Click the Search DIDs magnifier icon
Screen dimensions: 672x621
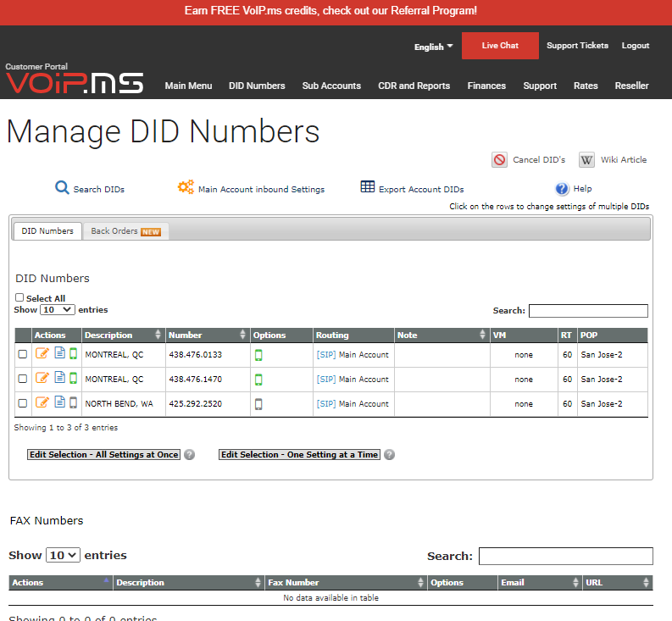tap(62, 188)
